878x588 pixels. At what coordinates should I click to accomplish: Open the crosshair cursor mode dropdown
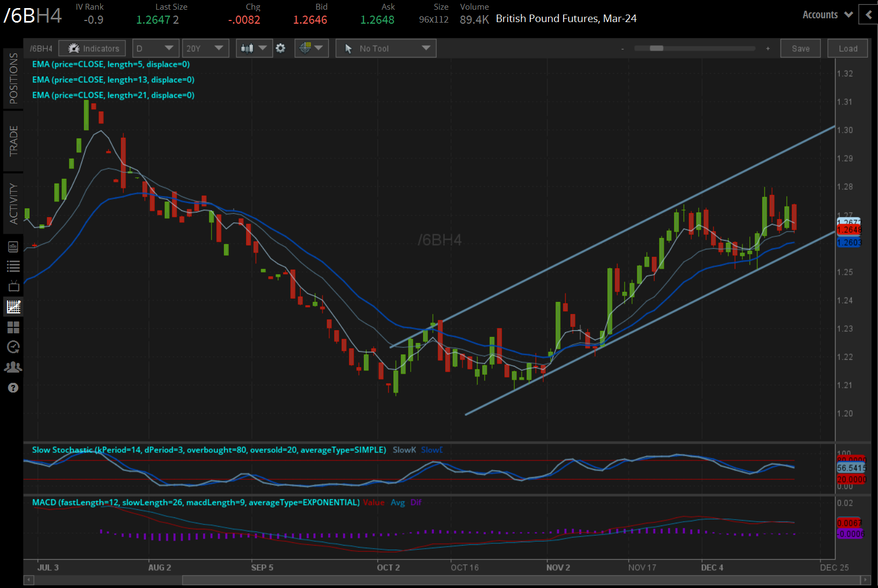point(312,48)
